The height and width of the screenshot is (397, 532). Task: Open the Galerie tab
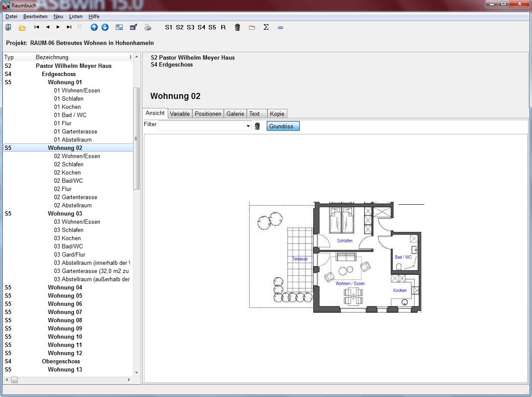pyautogui.click(x=235, y=114)
